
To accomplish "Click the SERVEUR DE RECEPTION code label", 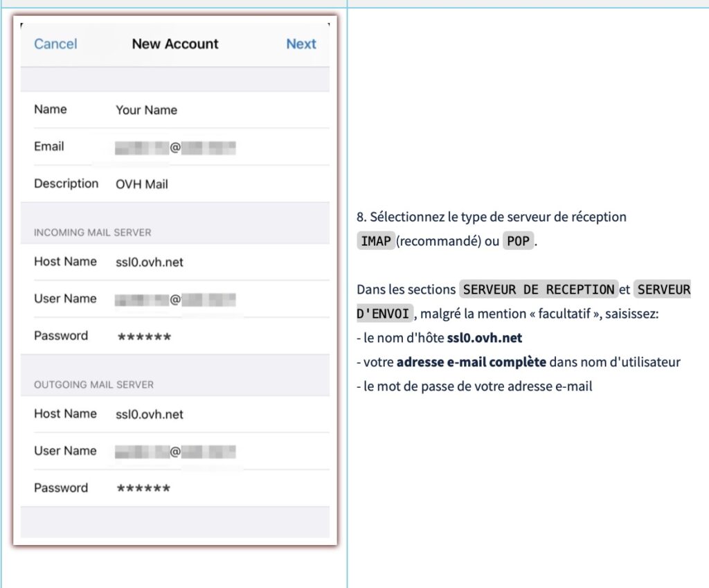I will pos(539,289).
